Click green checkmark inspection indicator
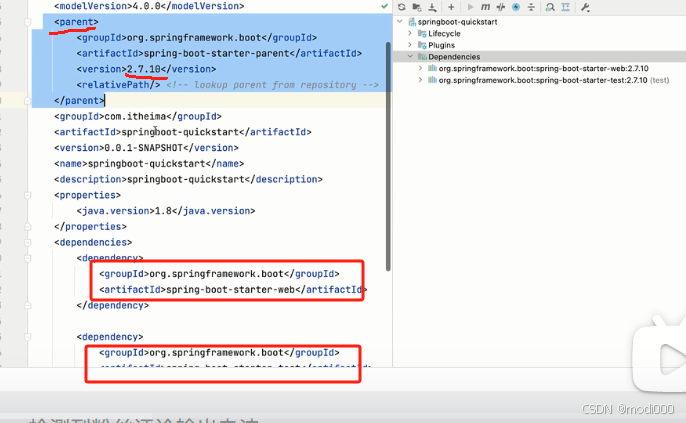The height and width of the screenshot is (423, 686). 385,6
